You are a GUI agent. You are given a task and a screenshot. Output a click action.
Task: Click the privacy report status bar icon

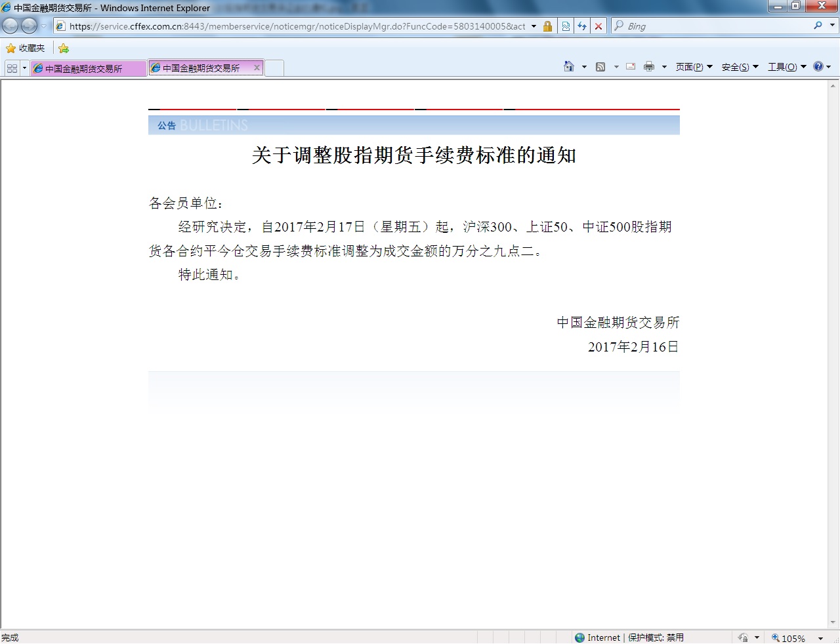[743, 637]
